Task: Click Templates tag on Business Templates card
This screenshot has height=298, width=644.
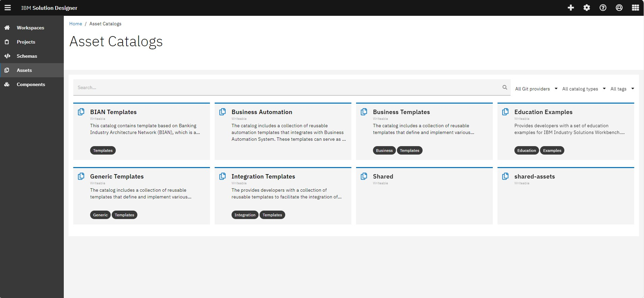Action: (410, 151)
